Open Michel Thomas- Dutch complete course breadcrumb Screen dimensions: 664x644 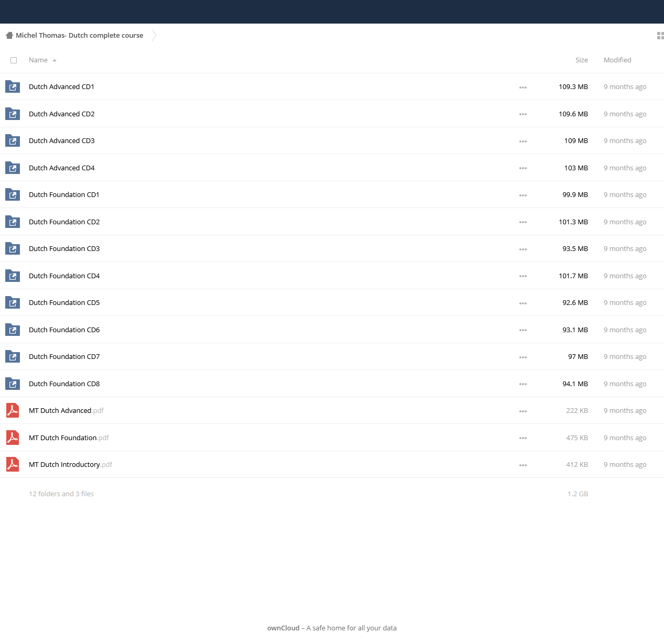tap(79, 36)
